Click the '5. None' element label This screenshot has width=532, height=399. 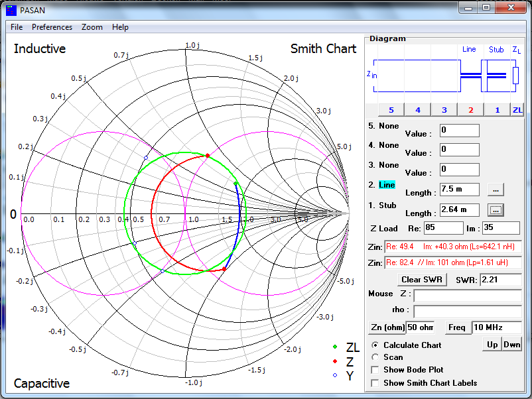tap(383, 126)
